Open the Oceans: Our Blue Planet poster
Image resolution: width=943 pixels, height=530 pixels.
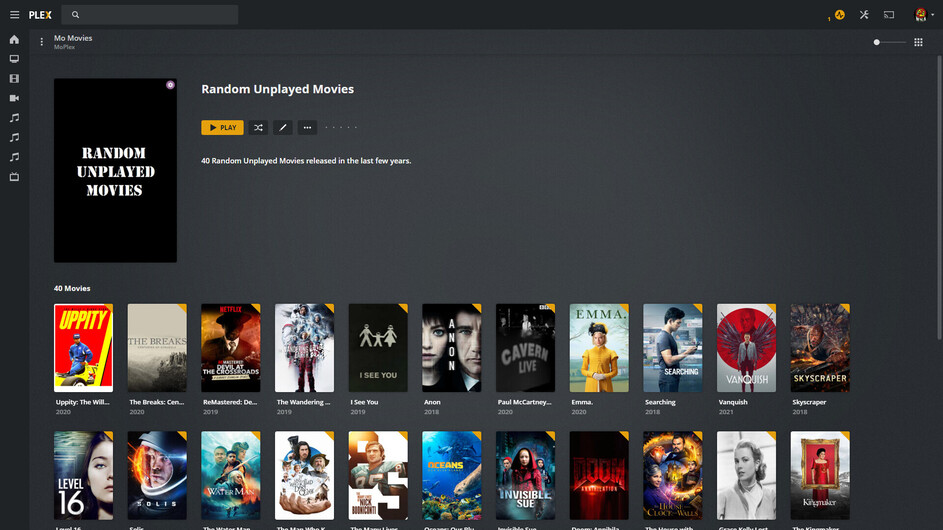(452, 475)
